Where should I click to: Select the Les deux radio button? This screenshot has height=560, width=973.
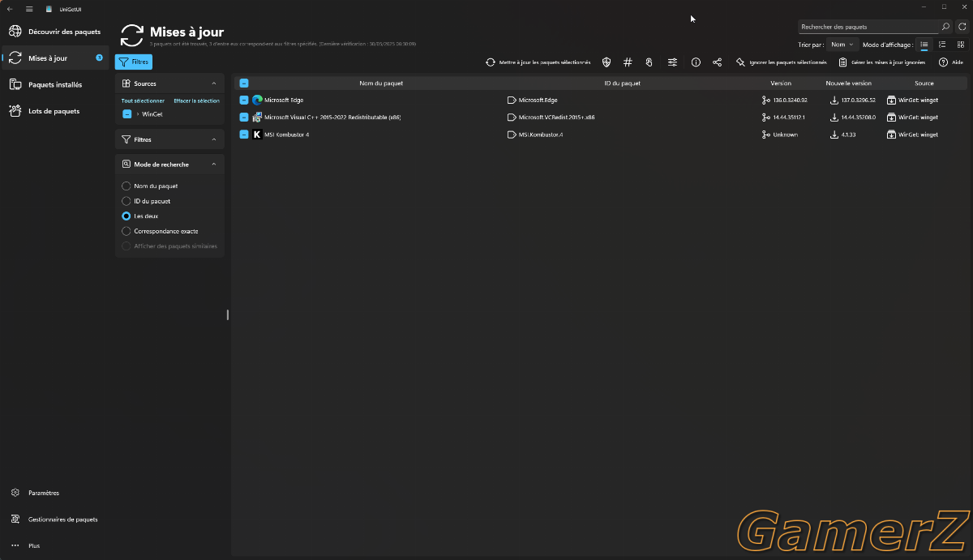tap(126, 216)
